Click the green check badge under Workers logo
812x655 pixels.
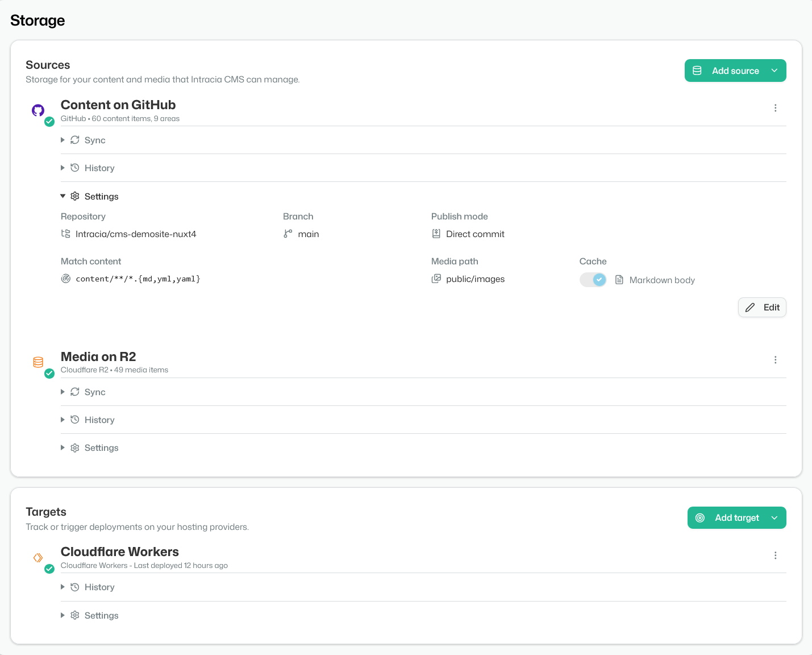(49, 569)
